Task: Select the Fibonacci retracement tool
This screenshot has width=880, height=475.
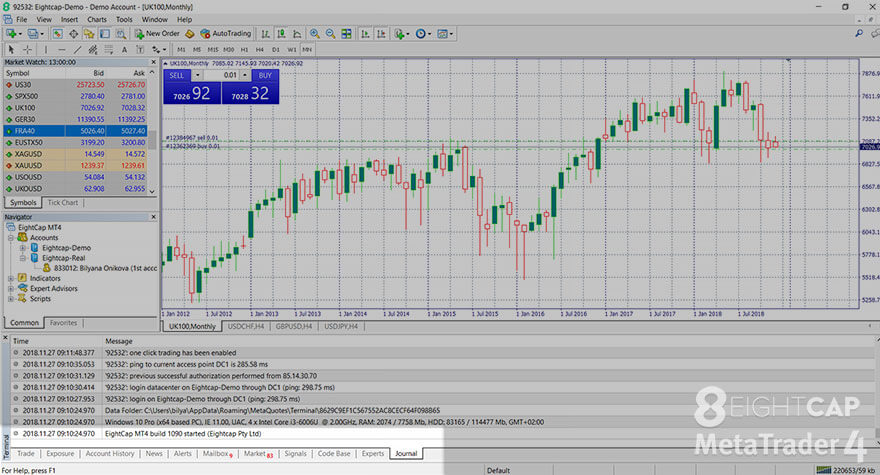Action: (x=109, y=49)
